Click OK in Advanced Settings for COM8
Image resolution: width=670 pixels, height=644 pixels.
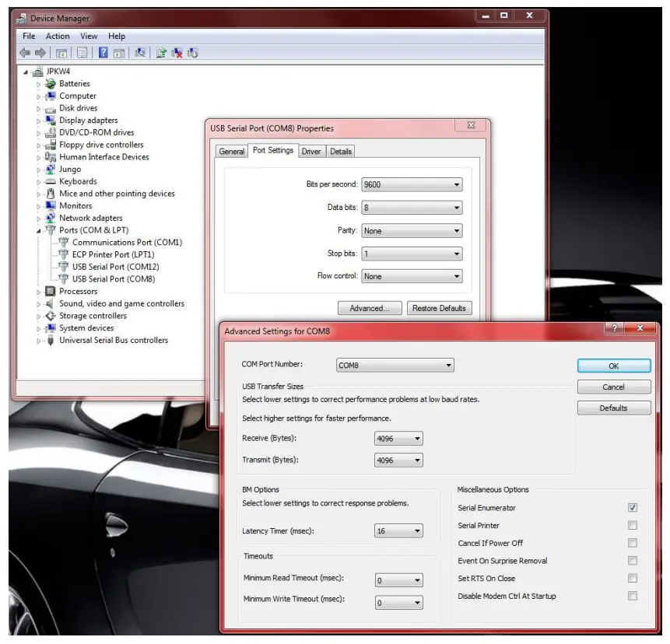(x=613, y=366)
